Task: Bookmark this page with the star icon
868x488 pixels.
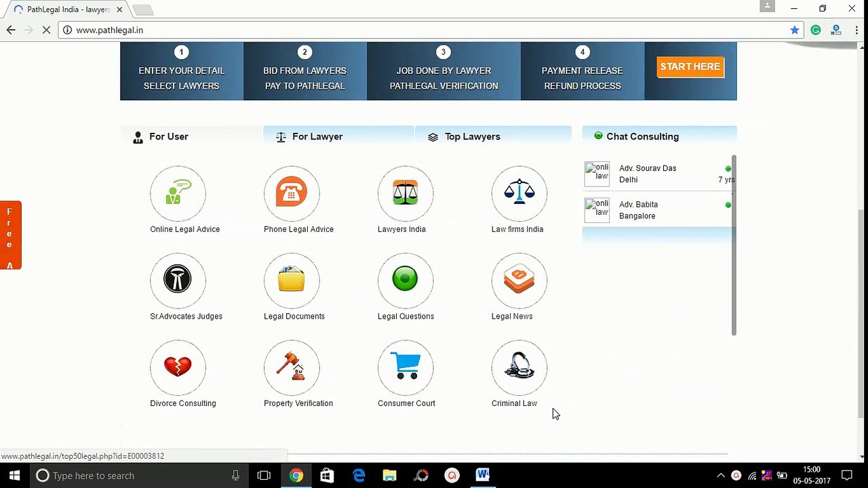Action: tap(795, 30)
